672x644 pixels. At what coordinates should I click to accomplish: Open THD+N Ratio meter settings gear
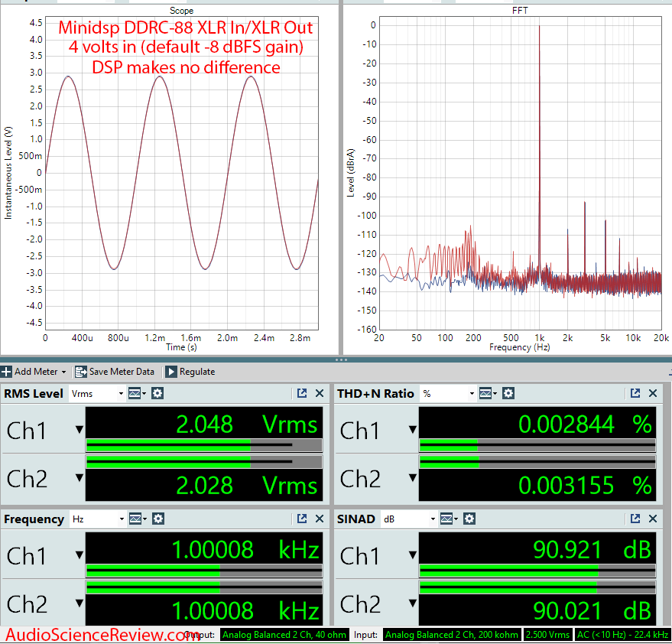[508, 393]
